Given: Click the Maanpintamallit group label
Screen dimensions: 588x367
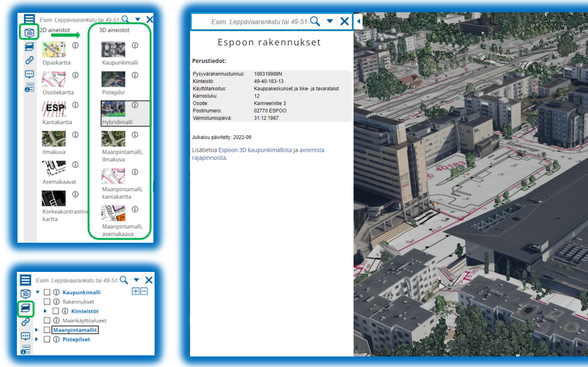Looking at the screenshot, I should pyautogui.click(x=75, y=330).
